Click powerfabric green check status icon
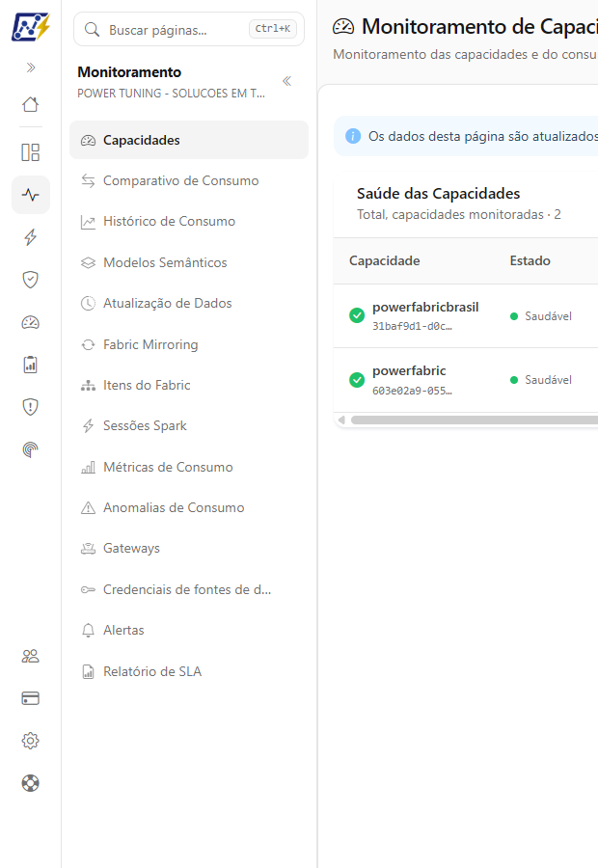This screenshot has height=868, width=598. point(357,380)
